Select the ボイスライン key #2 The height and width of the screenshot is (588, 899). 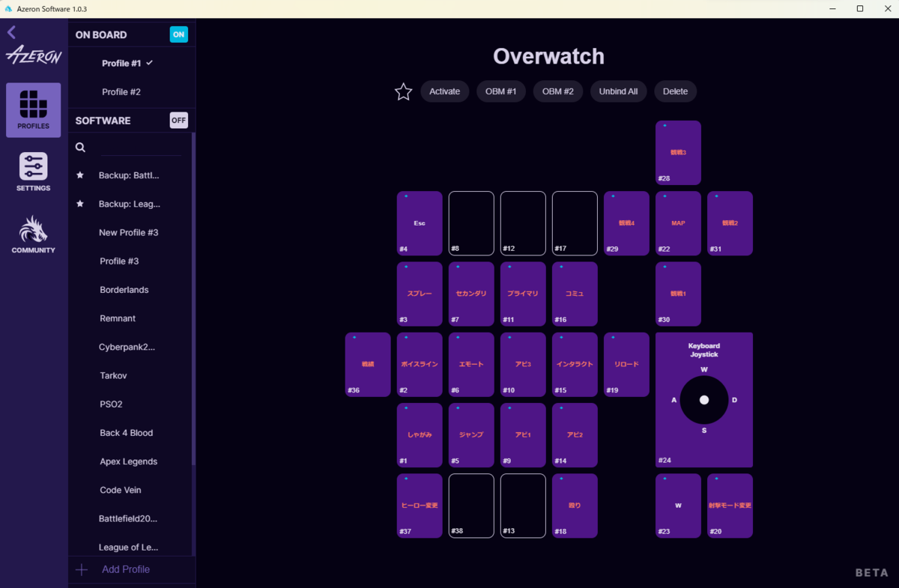coord(420,365)
